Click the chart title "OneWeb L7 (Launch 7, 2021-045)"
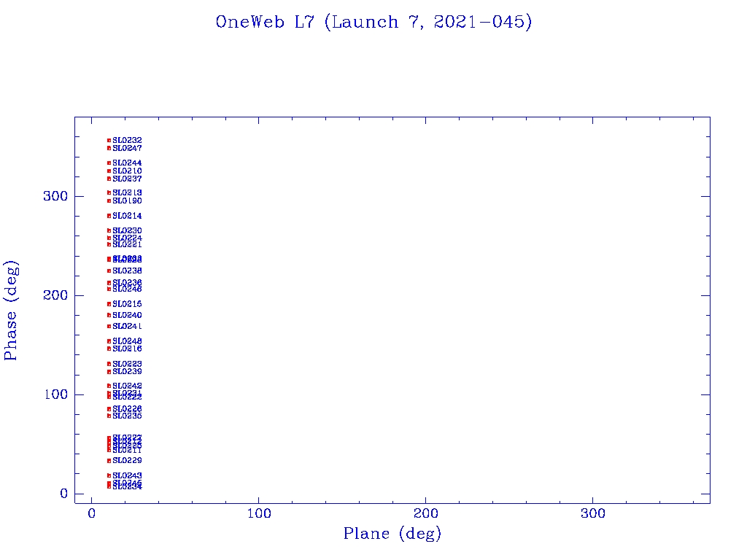The width and height of the screenshot is (747, 560). tap(373, 23)
